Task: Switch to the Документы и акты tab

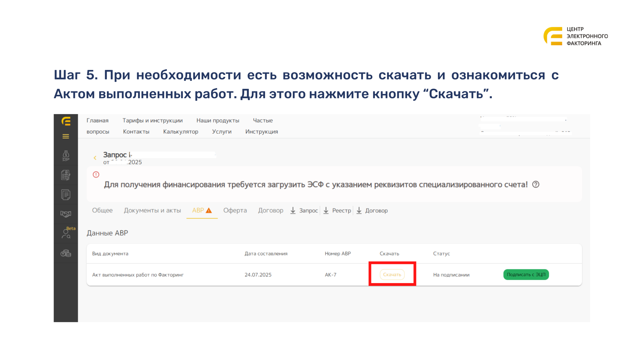Action: [152, 210]
